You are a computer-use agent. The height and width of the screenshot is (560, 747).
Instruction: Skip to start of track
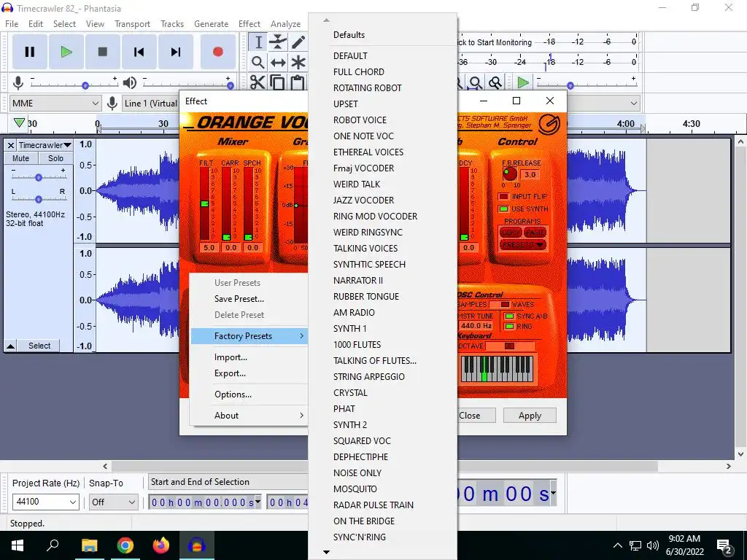139,52
